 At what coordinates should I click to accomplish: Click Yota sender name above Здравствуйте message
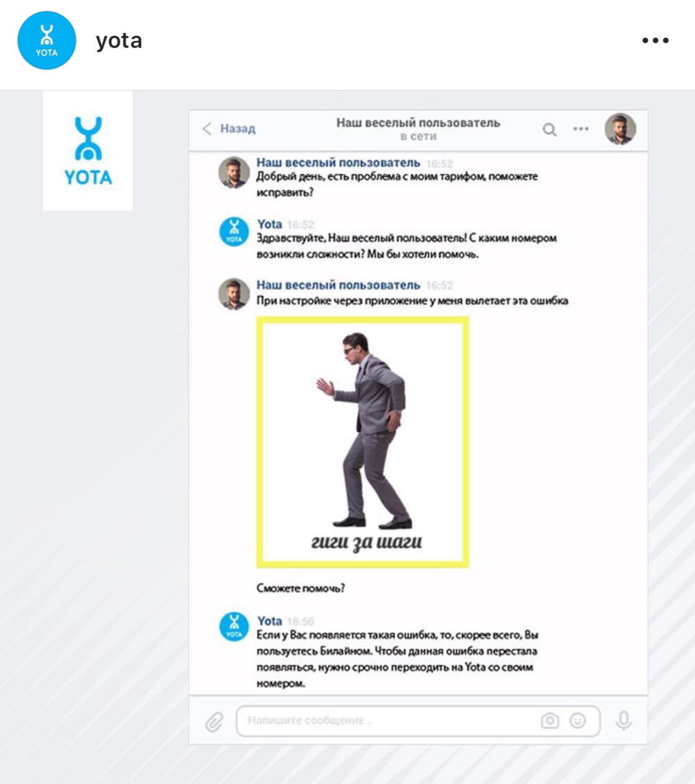pos(269,224)
